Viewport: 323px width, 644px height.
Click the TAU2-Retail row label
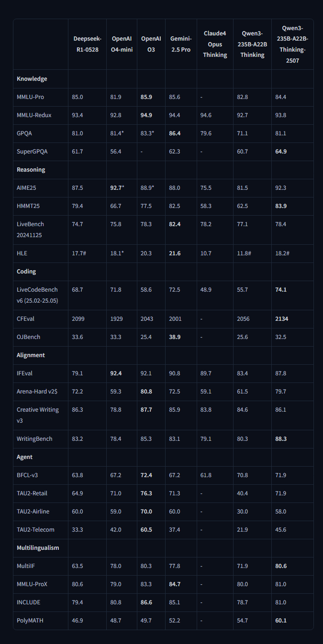click(32, 493)
